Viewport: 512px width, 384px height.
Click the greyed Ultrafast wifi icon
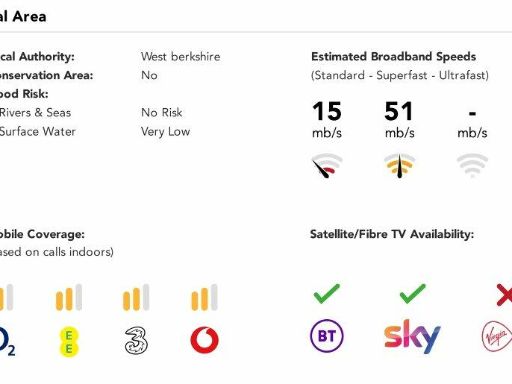click(472, 165)
